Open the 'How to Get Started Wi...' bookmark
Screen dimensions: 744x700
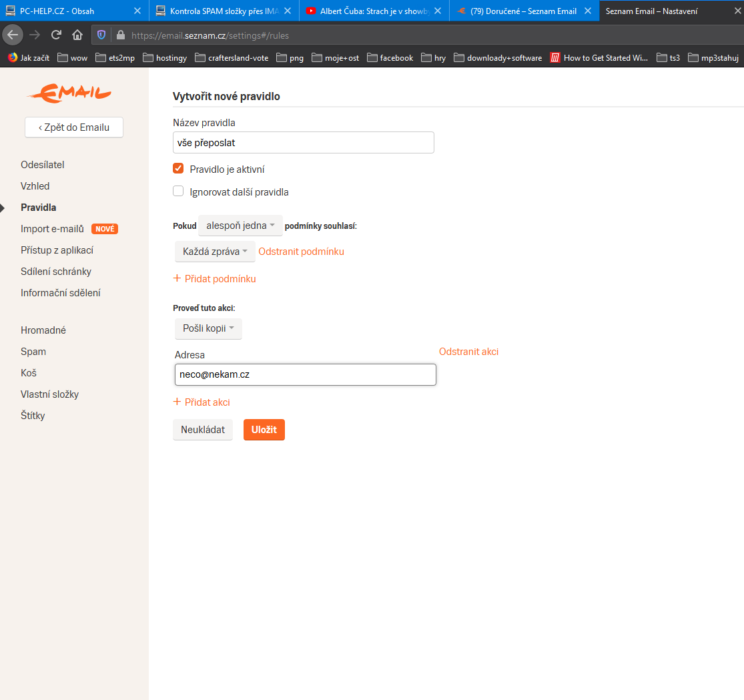(599, 58)
